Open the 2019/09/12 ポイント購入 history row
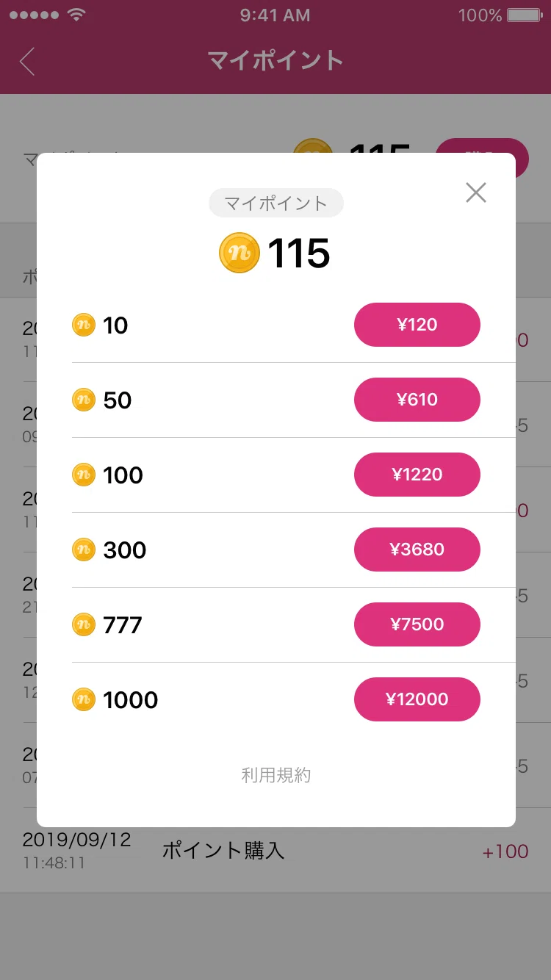Viewport: 551px width, 980px height. click(275, 851)
